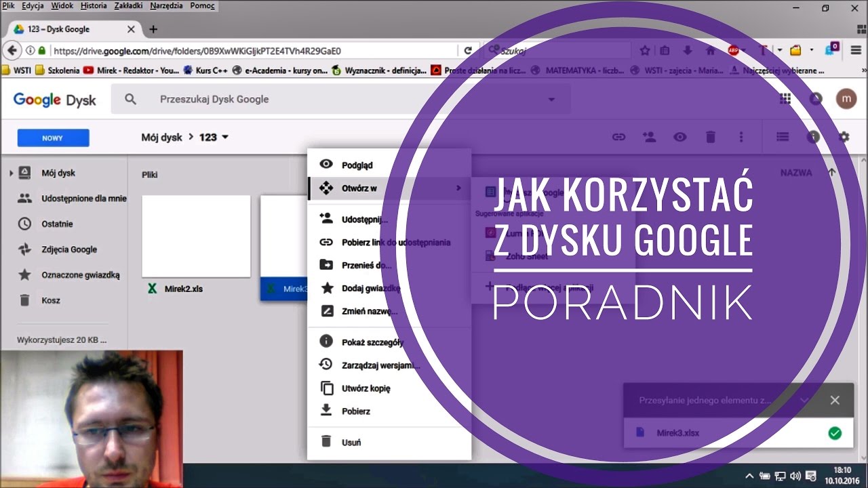
Task: Click the Google Dysk logo
Action: click(55, 100)
